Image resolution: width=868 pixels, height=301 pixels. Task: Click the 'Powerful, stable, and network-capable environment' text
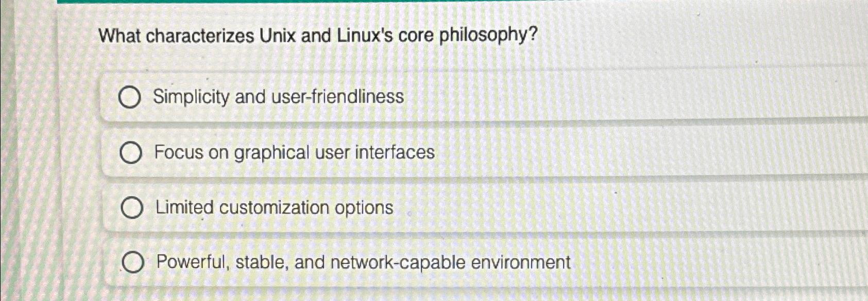pos(364,262)
